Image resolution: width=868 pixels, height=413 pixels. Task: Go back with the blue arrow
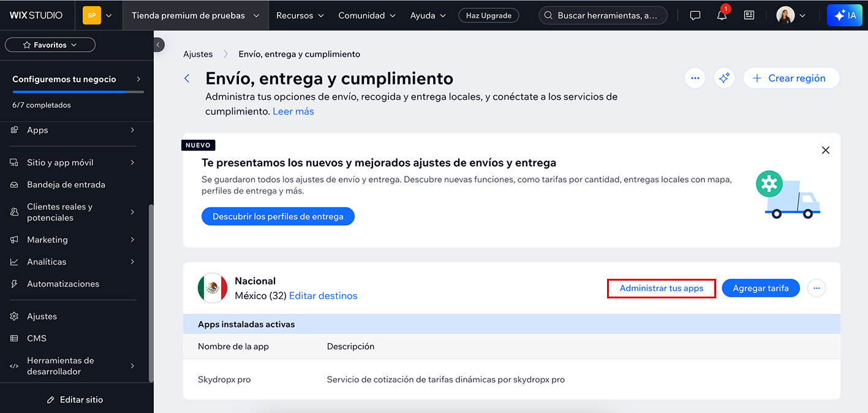[187, 78]
